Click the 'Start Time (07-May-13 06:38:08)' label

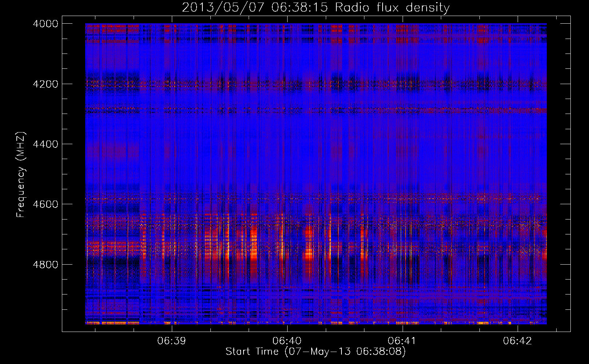pyautogui.click(x=316, y=352)
